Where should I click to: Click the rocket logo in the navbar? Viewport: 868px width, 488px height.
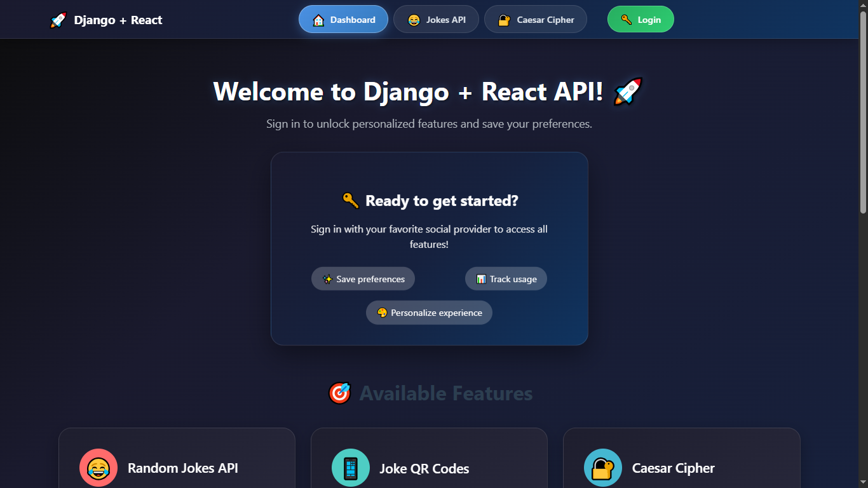point(58,19)
